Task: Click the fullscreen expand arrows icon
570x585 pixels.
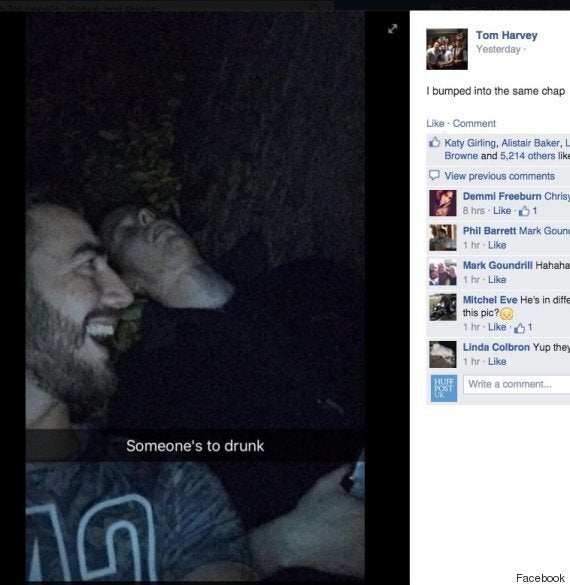Action: point(392,29)
